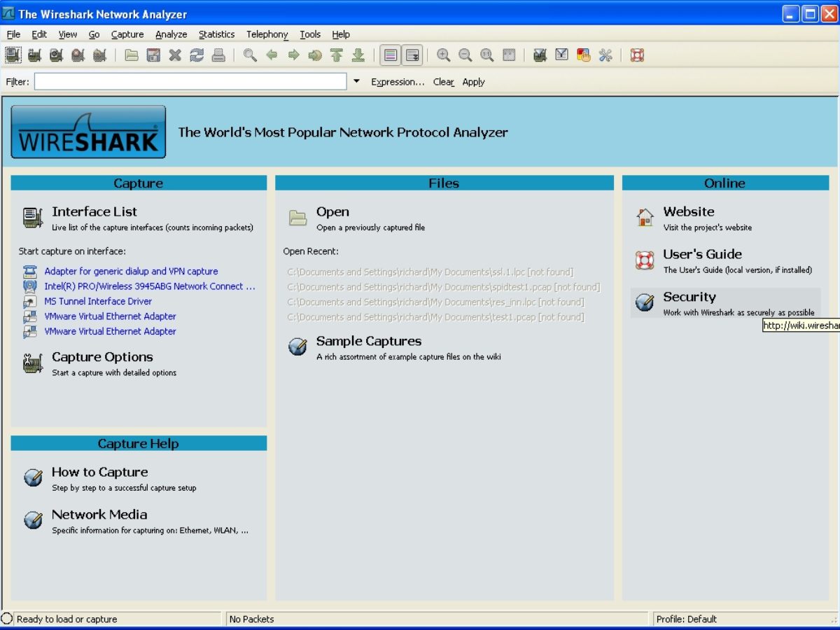This screenshot has width=840, height=630.
Task: Click the list capture interfaces toolbar icon
Action: coord(13,55)
